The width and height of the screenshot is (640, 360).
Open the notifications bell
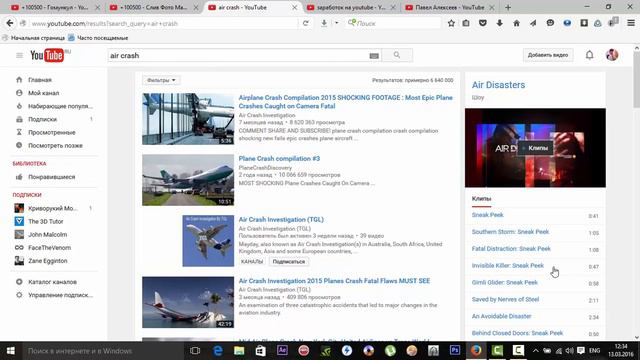pyautogui.click(x=589, y=55)
